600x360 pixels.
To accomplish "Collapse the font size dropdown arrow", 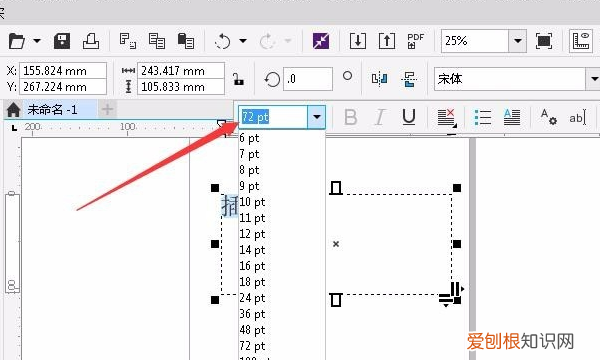I will pyautogui.click(x=316, y=117).
